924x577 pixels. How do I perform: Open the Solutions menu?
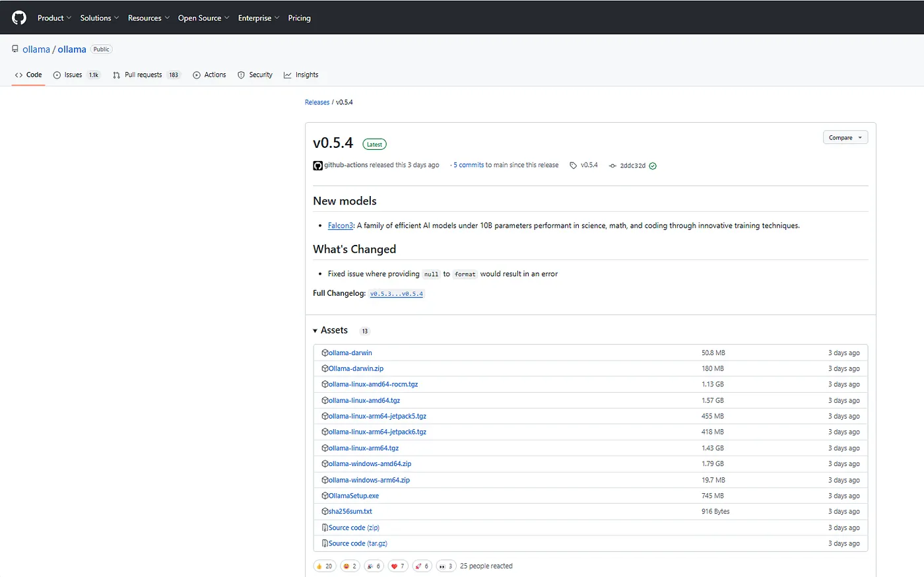pyautogui.click(x=100, y=18)
